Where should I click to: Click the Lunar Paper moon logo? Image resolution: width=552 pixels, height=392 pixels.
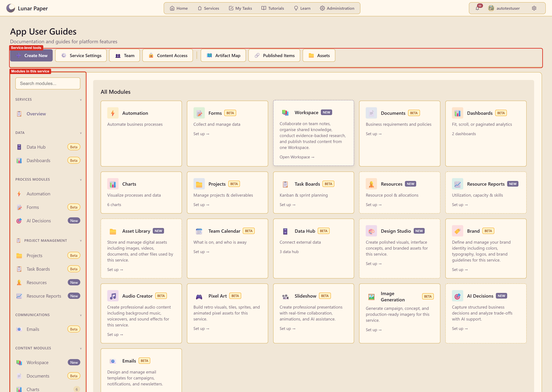(x=11, y=8)
